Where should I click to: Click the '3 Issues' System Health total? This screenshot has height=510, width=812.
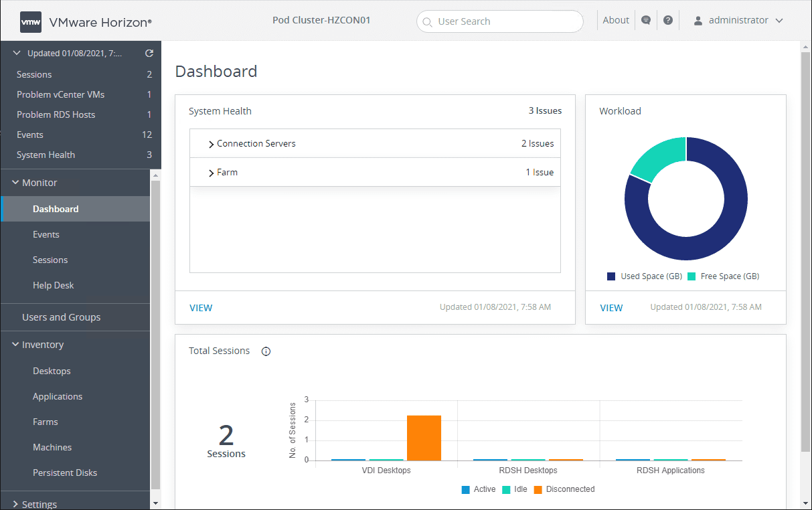point(545,111)
